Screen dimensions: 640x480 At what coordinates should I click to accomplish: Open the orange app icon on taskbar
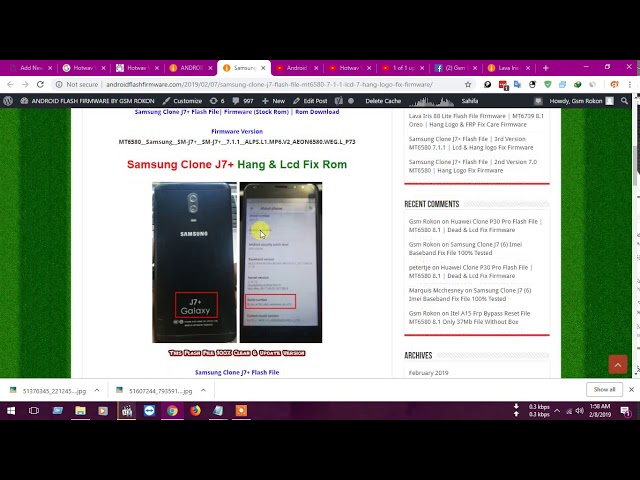(x=241, y=411)
